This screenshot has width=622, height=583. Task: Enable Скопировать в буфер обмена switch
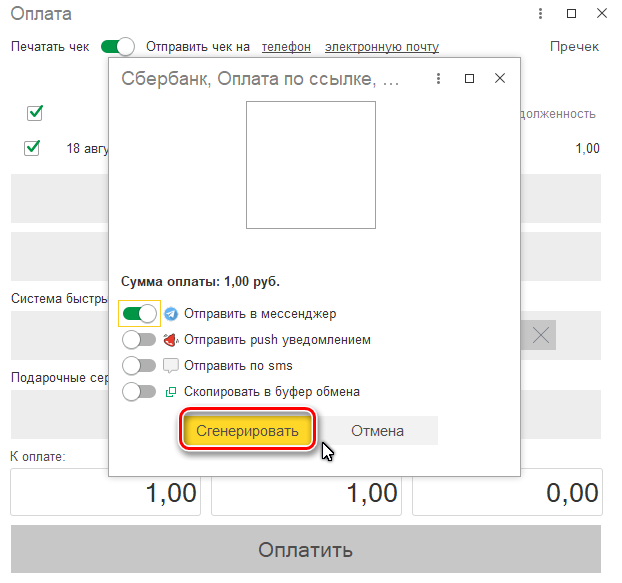pyautogui.click(x=139, y=392)
